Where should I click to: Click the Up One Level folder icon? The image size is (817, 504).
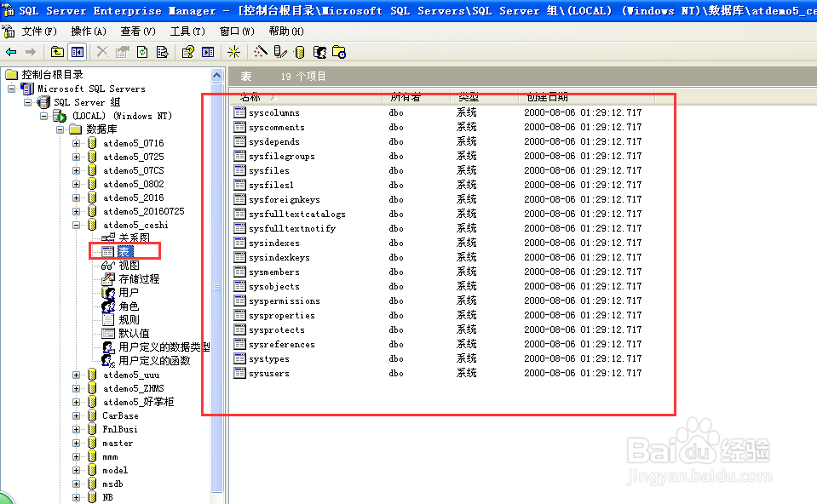[x=57, y=52]
